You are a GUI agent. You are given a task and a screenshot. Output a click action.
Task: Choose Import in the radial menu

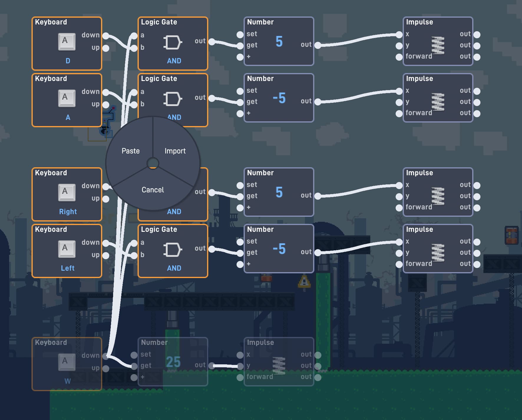pyautogui.click(x=175, y=151)
